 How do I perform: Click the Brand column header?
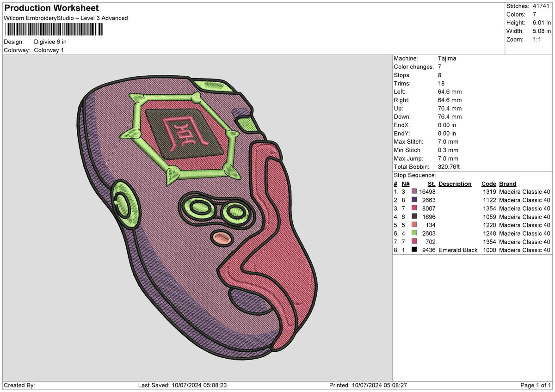pyautogui.click(x=508, y=184)
